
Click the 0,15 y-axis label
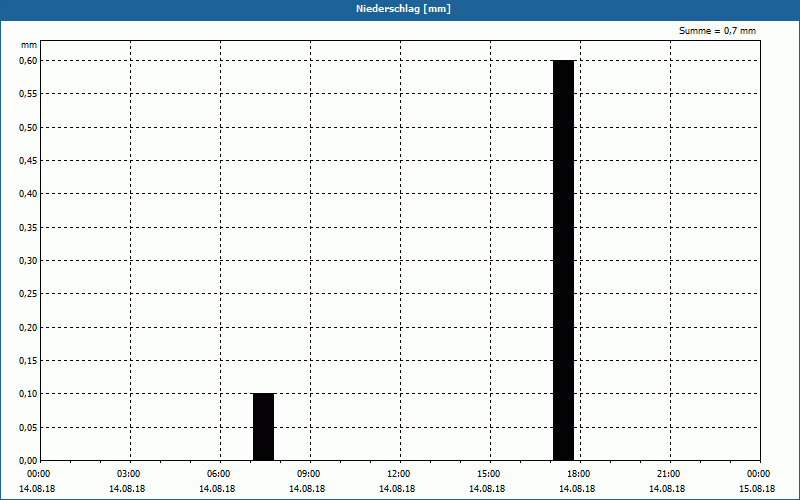(x=28, y=361)
